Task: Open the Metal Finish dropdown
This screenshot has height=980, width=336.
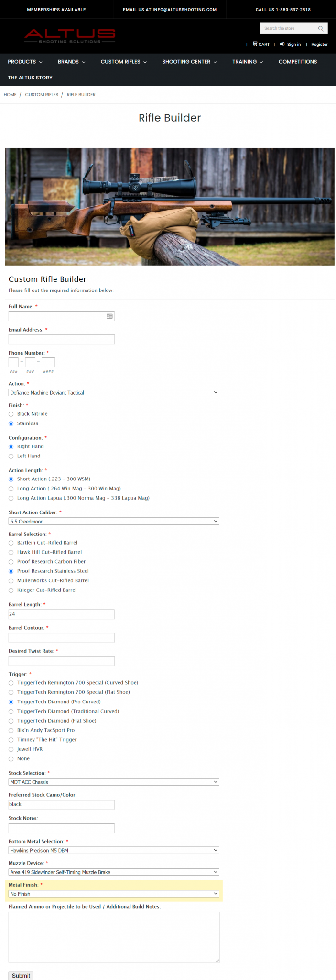Action: click(x=114, y=894)
